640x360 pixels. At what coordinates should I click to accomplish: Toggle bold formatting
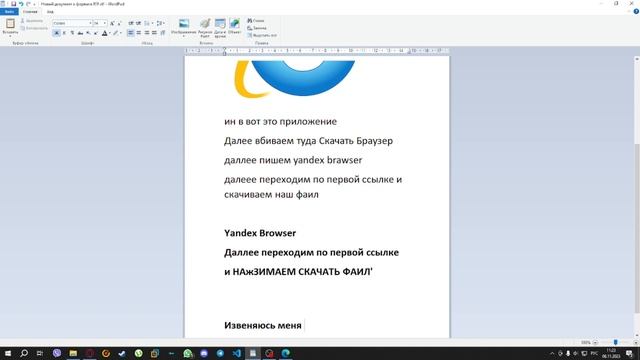pos(56,33)
